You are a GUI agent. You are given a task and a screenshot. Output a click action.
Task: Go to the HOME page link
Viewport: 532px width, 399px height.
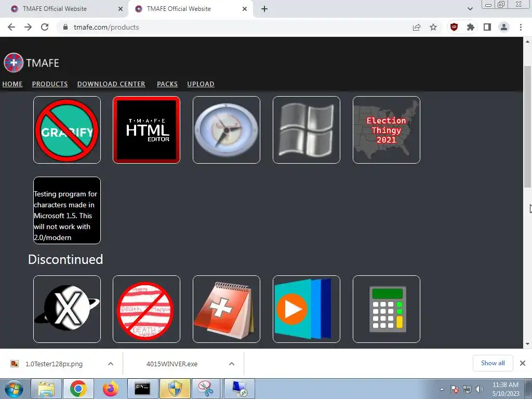point(12,84)
